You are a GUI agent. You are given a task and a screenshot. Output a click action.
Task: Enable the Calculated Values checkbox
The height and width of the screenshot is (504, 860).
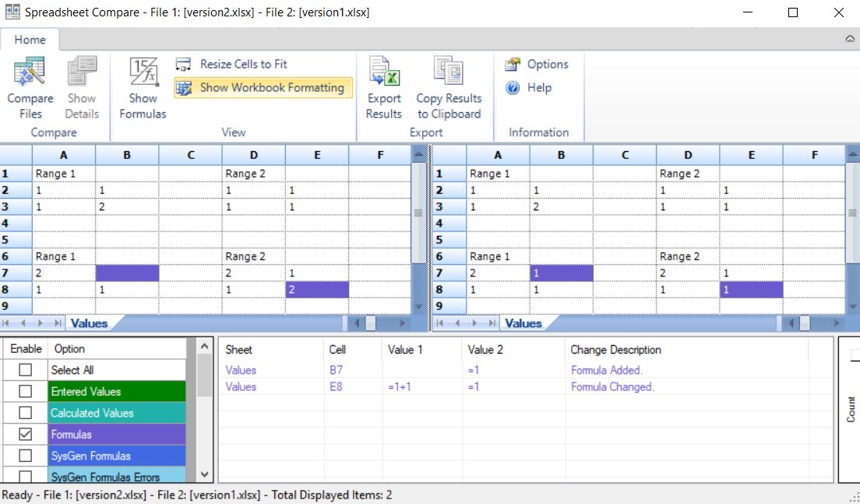(26, 413)
